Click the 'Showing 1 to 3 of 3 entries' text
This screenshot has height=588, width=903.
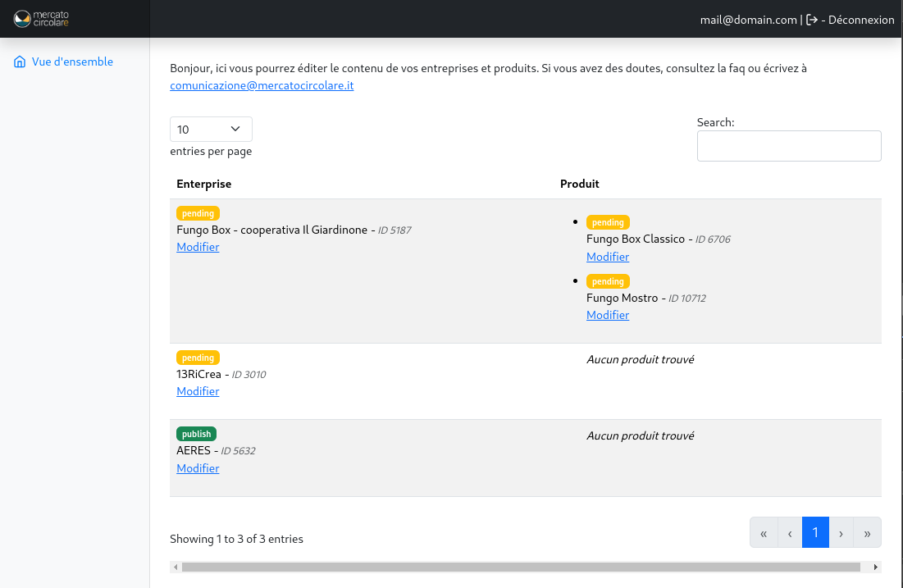click(x=237, y=539)
